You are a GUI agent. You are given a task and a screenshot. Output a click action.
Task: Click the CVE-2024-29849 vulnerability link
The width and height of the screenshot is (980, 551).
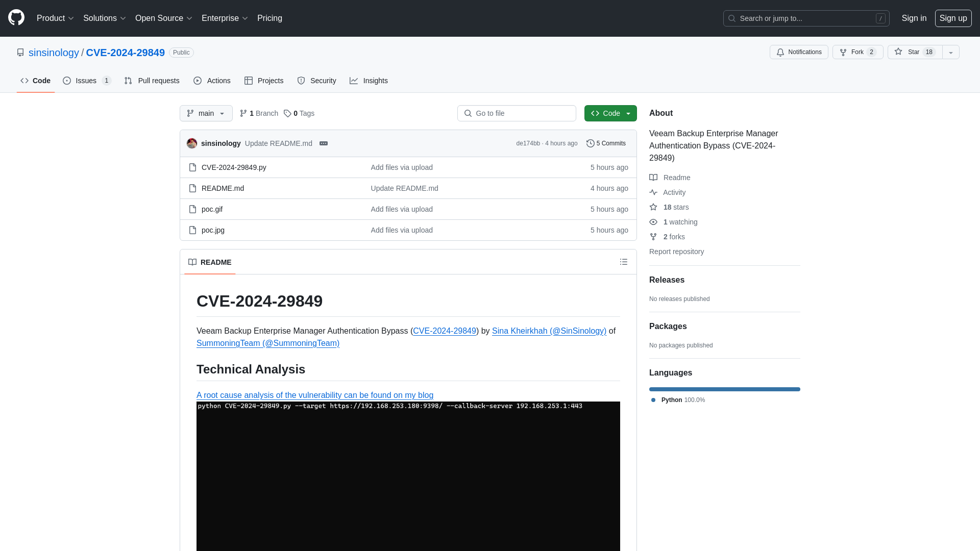point(444,330)
